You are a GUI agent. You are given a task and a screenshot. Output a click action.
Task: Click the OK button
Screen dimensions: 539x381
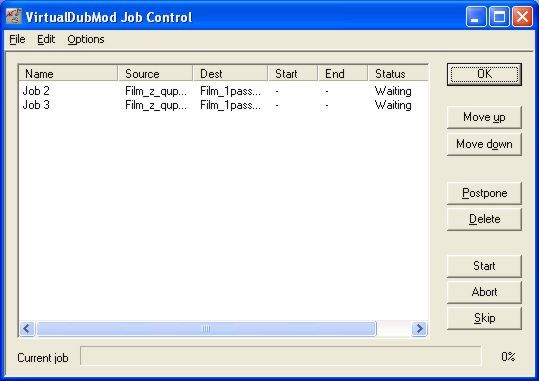click(484, 74)
